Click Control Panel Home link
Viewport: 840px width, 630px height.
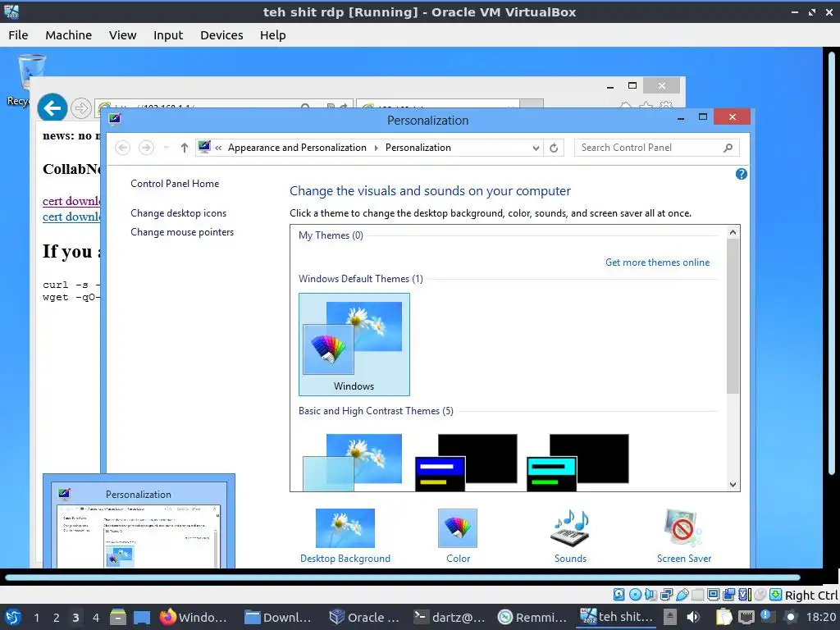175,184
